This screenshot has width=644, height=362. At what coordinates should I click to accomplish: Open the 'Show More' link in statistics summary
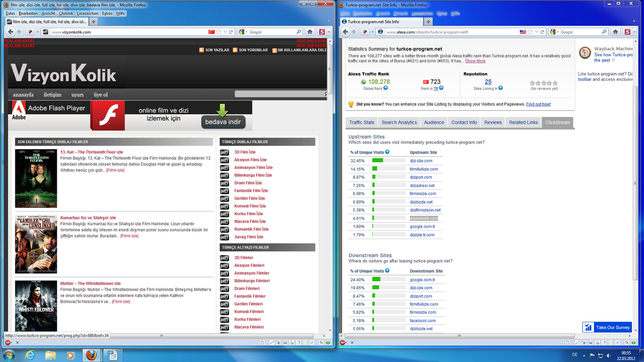click(475, 61)
